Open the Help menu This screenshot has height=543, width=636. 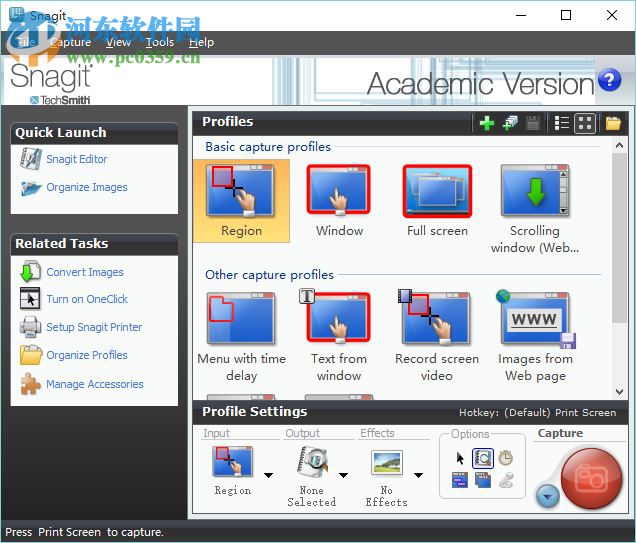(x=201, y=42)
